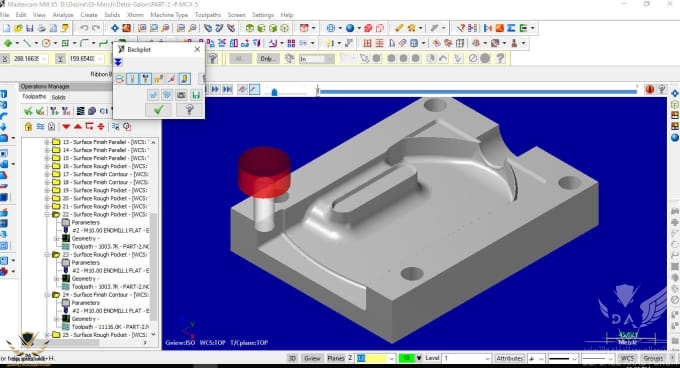The width and height of the screenshot is (680, 368).
Task: Click the G1 post operations icon
Action: point(104,111)
